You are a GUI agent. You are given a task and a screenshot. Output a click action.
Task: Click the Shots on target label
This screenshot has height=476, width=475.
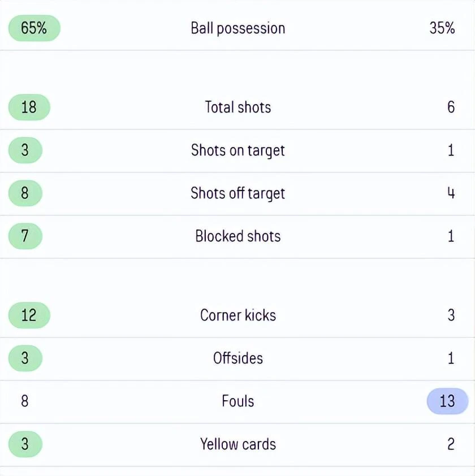point(238,150)
